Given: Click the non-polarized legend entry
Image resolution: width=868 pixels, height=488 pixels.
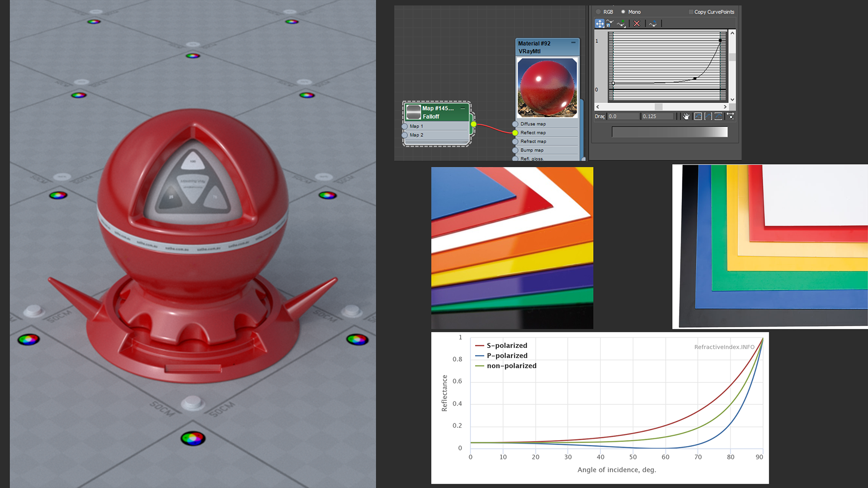Looking at the screenshot, I should [505, 366].
